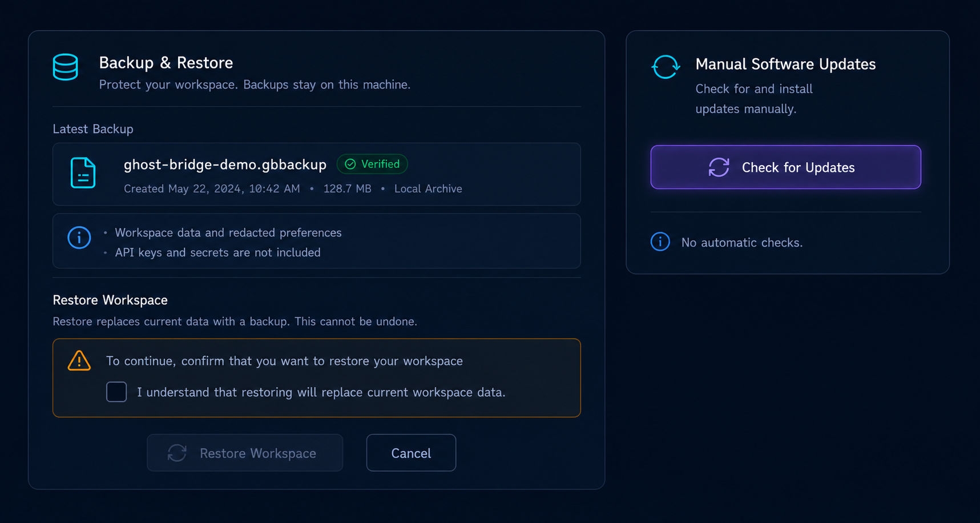Click the backup file document icon
980x523 pixels.
click(83, 172)
